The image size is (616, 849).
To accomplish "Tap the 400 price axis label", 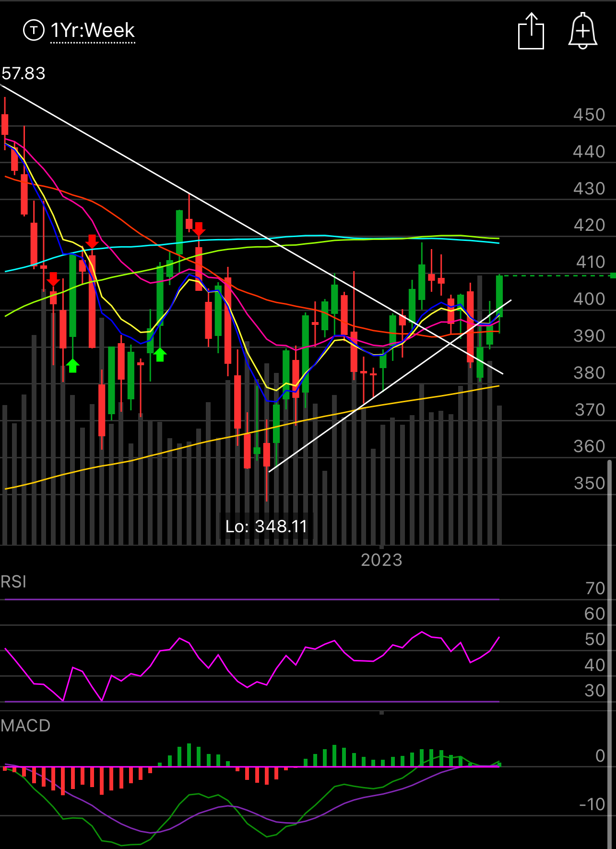I will point(589,299).
